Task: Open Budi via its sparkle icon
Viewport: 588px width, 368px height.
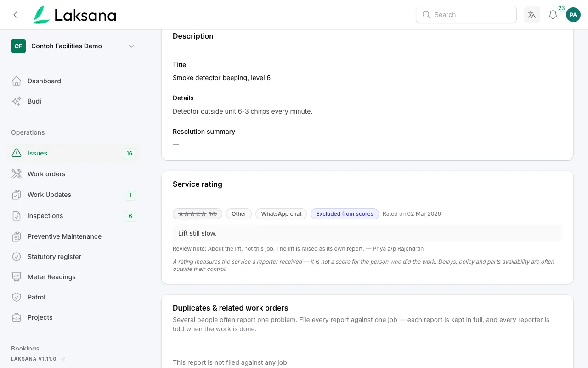Action: 17,101
